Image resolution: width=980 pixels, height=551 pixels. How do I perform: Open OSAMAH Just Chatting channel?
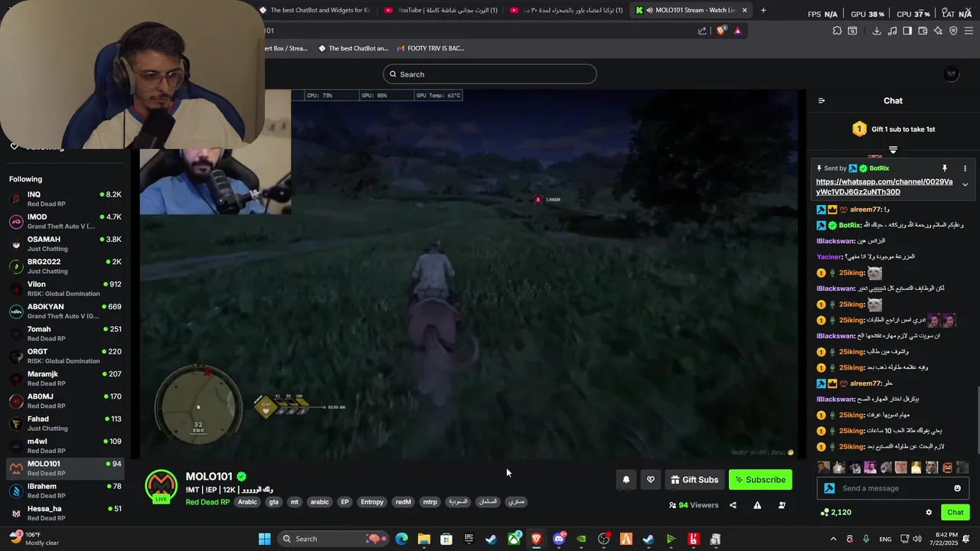64,243
